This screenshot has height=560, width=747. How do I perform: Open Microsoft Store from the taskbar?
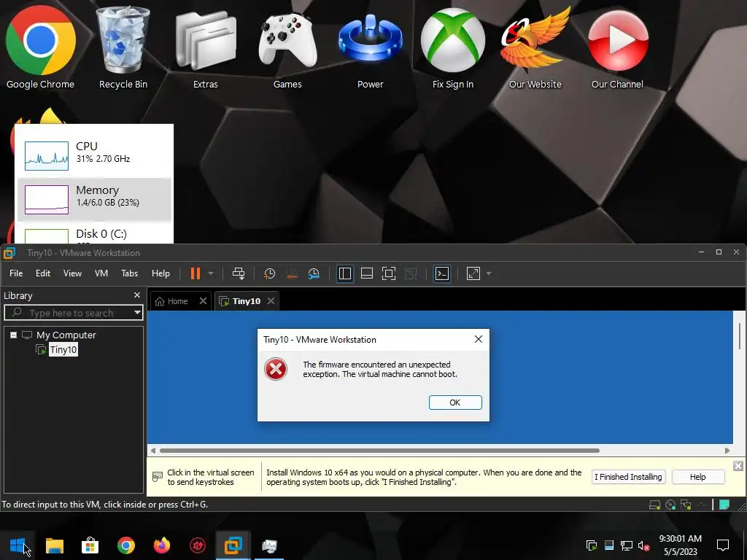pos(90,545)
